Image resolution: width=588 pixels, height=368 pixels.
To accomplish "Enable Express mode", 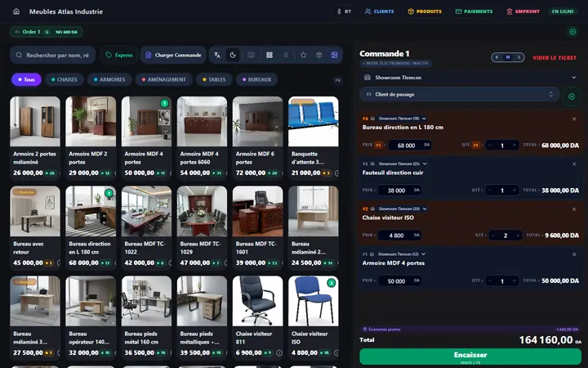I will [x=119, y=56].
